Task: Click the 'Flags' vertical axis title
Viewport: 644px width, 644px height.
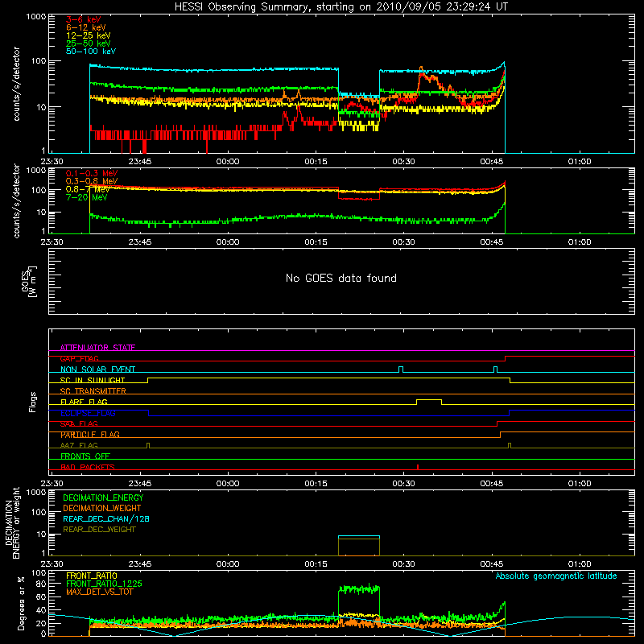Action: click(x=32, y=402)
